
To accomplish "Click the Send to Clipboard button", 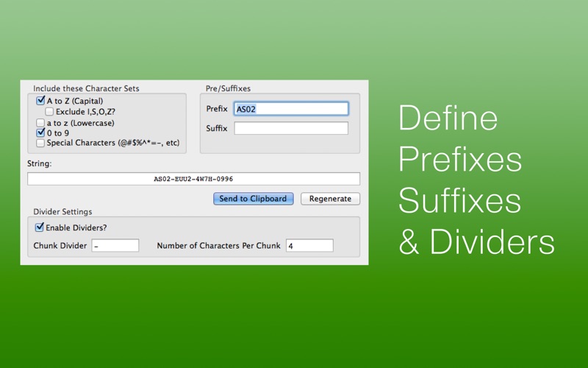I will click(253, 199).
